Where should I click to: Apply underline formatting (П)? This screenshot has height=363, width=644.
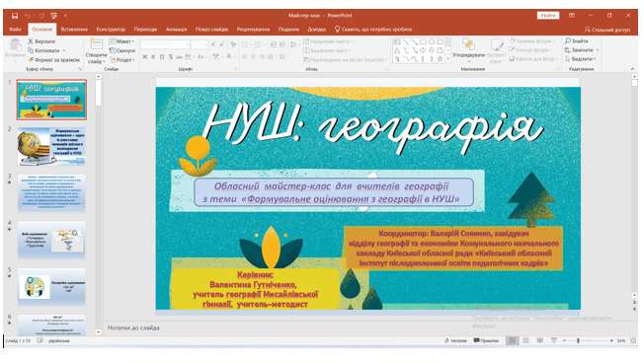coord(162,56)
